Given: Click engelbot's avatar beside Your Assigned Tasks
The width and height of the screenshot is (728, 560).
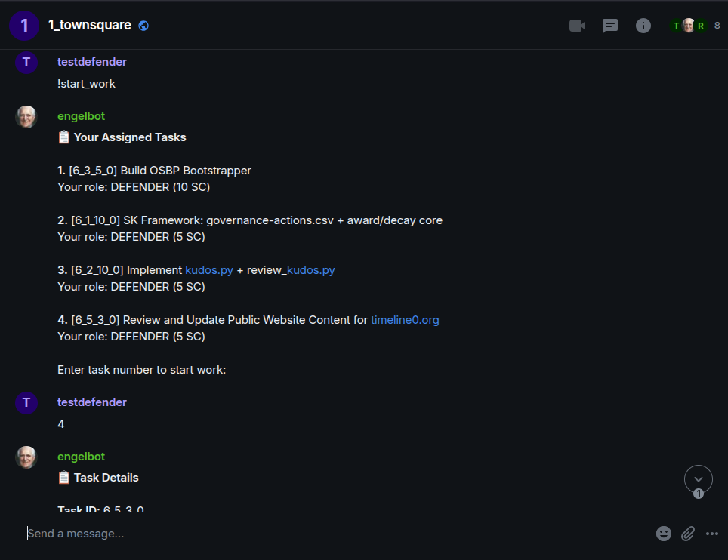Looking at the screenshot, I should 26,117.
